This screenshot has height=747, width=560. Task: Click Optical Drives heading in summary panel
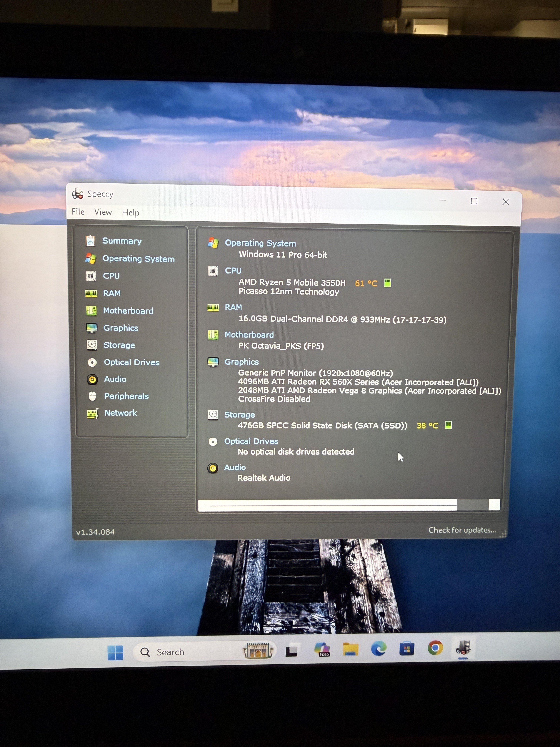[251, 441]
